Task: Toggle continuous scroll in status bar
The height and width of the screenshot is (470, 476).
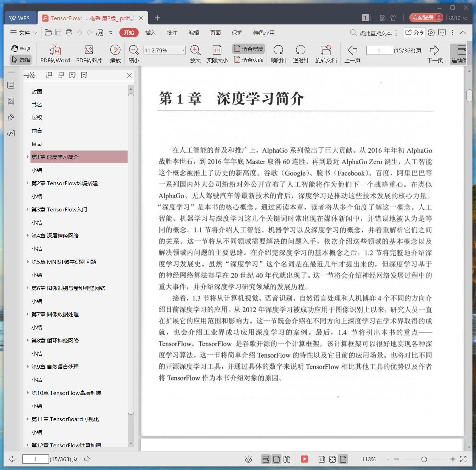Action: click(x=265, y=459)
